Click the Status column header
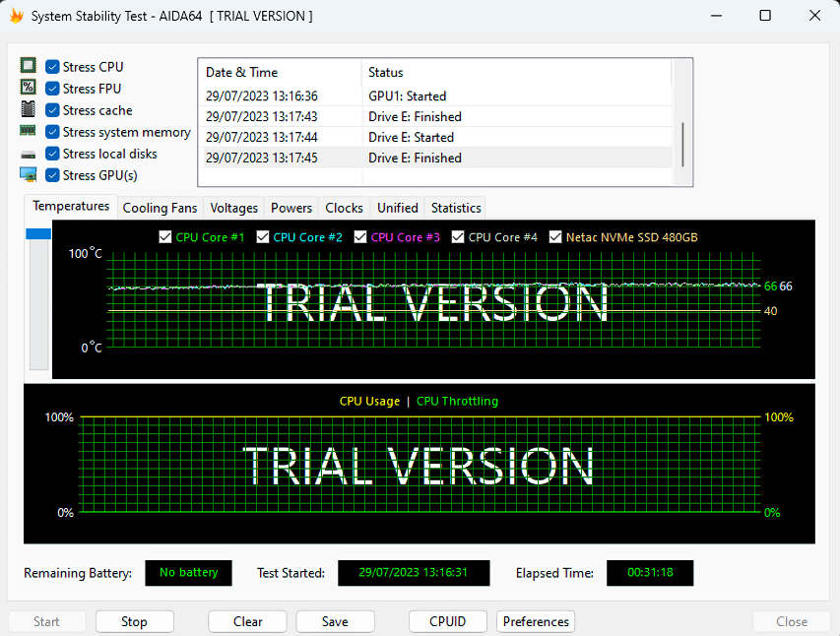This screenshot has height=636, width=840. (516, 72)
